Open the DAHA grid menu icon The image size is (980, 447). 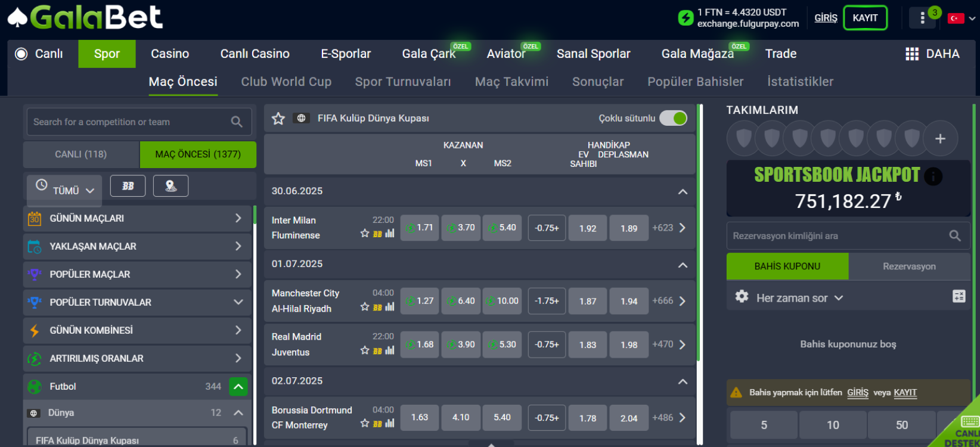(x=912, y=54)
